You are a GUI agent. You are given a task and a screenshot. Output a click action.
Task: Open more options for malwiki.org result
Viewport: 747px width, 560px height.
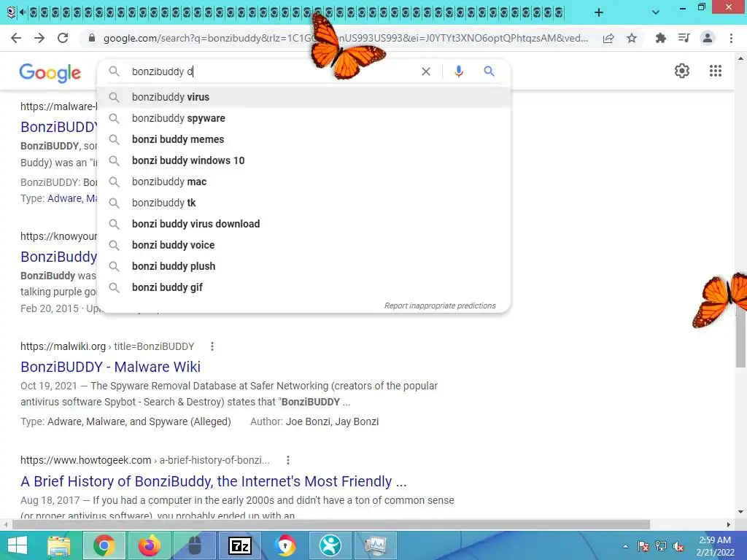[212, 346]
